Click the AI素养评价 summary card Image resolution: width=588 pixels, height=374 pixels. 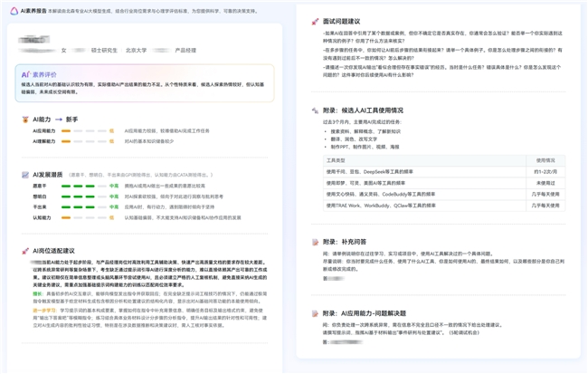click(x=145, y=83)
